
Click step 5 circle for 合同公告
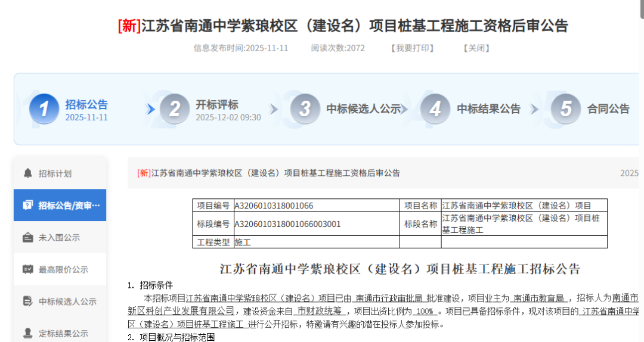566,109
